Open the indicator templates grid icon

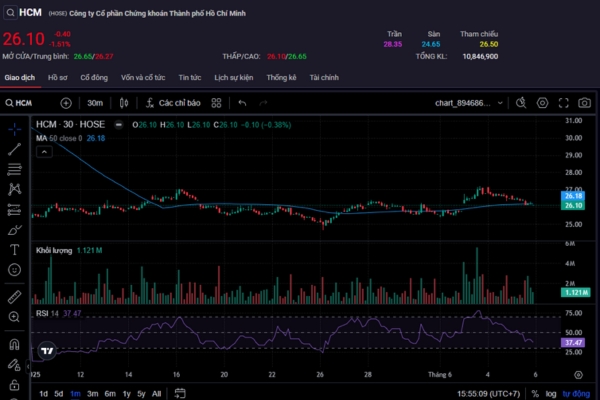[x=216, y=103]
